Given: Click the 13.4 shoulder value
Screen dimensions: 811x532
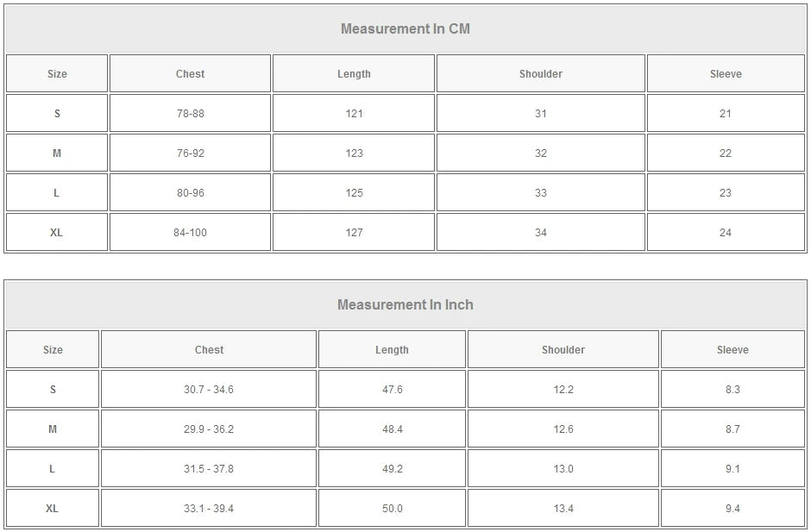Looking at the screenshot, I should [x=563, y=509].
